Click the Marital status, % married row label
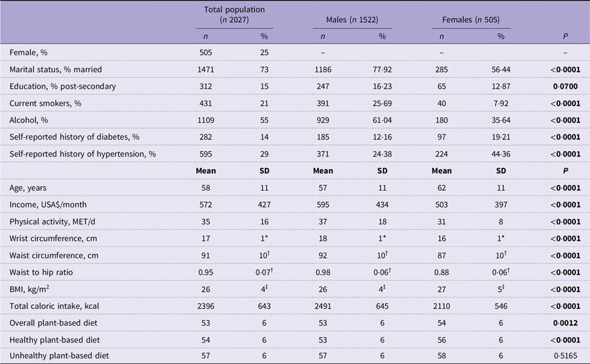 (x=56, y=70)
